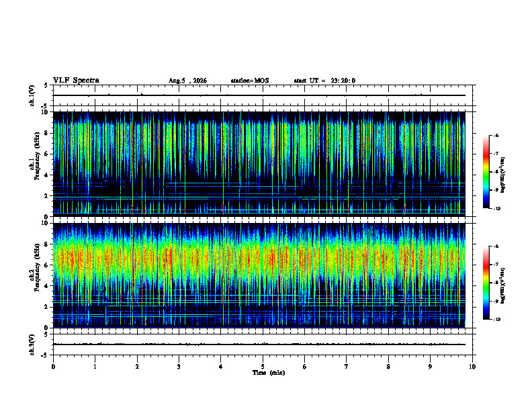Click the start UT 23:20:0 label
532x411 pixels.
[x=324, y=81]
